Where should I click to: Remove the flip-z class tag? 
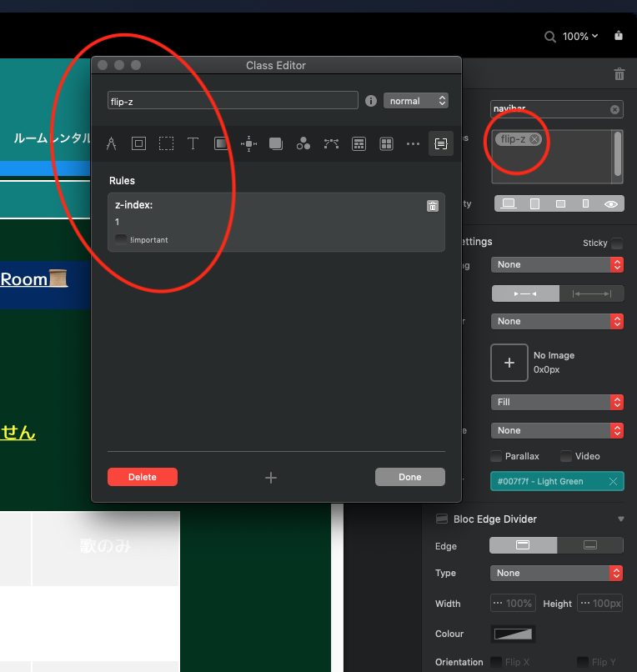pos(534,139)
